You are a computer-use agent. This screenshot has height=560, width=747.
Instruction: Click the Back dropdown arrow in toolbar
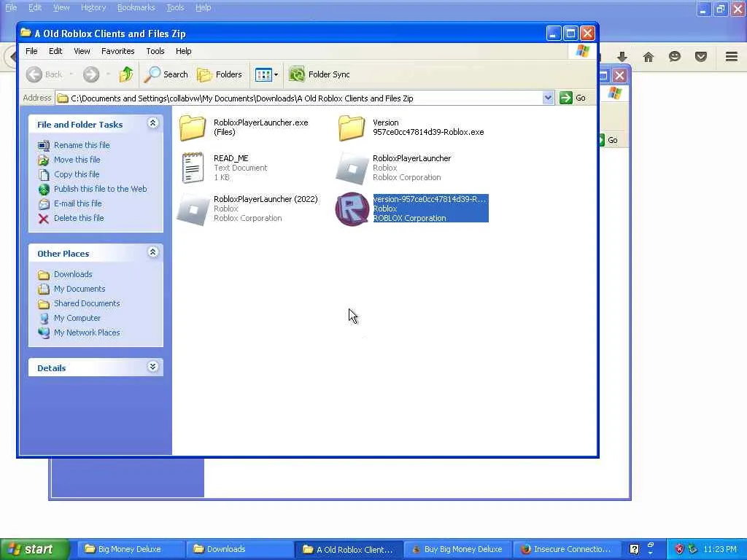[x=71, y=74]
